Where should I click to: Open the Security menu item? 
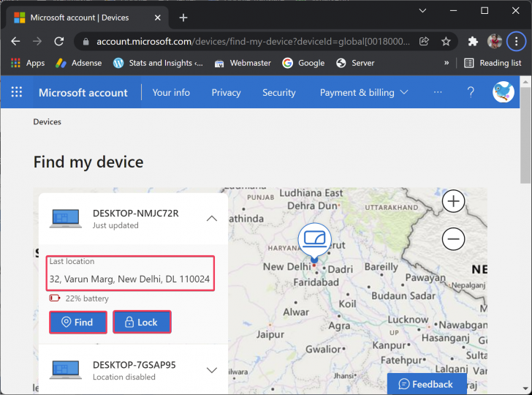[x=279, y=93]
